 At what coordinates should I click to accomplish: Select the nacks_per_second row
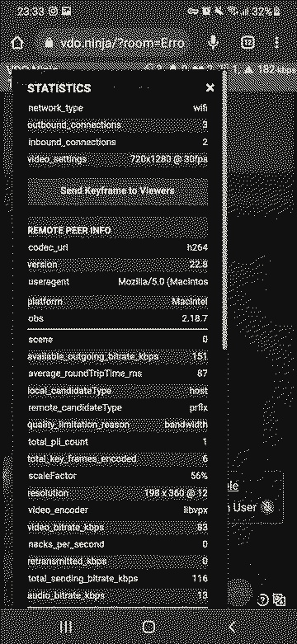tap(117, 544)
